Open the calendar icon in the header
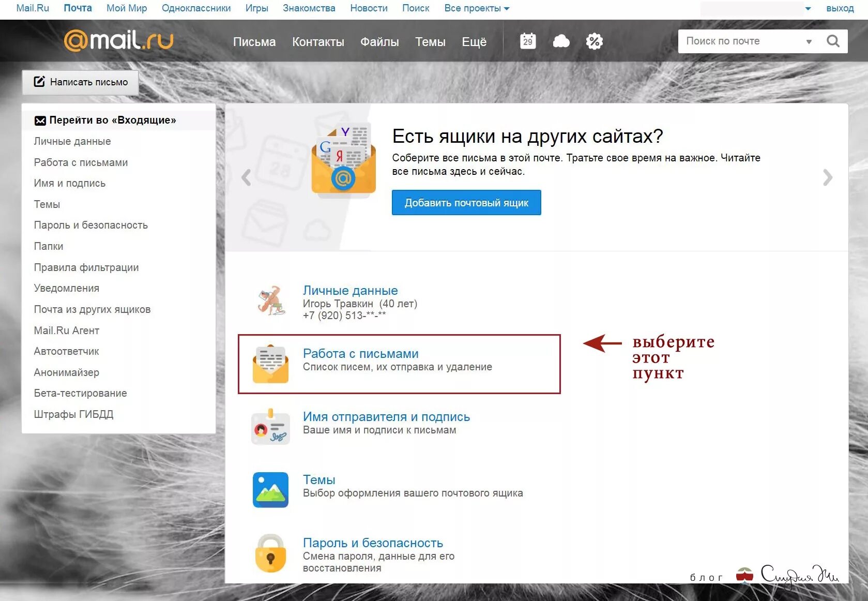Image resolution: width=868 pixels, height=601 pixels. click(528, 41)
